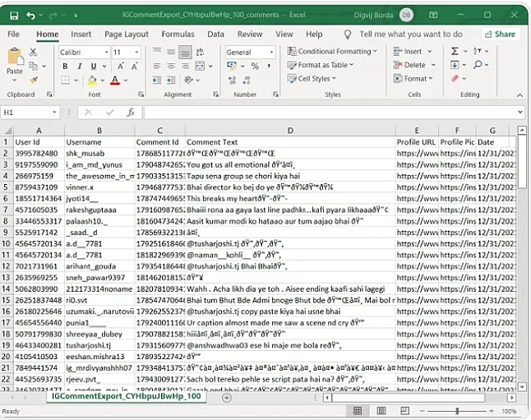Paste clipboard contents

coord(15,62)
